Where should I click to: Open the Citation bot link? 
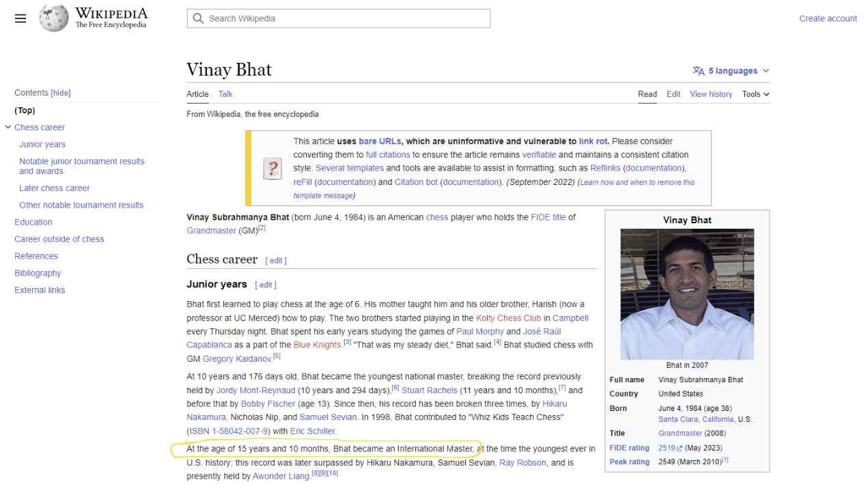point(416,182)
